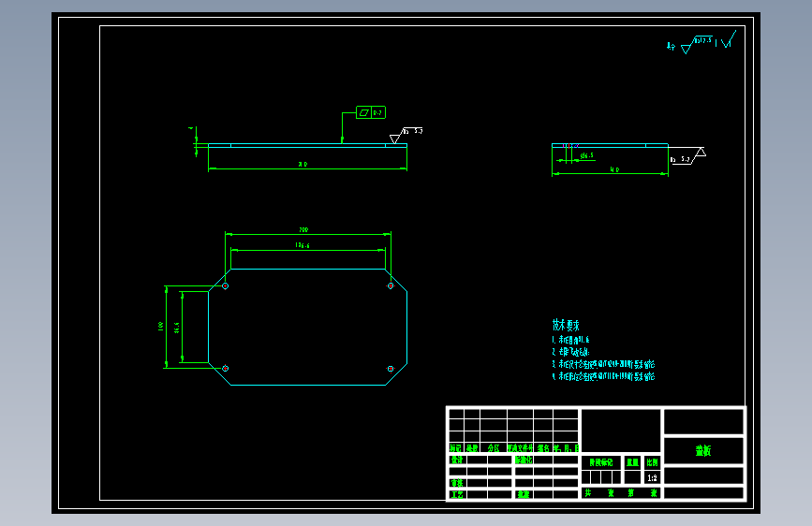This screenshot has height=526, width=812.
Task: Click the empty weight value cell under 重量
Action: click(x=632, y=477)
